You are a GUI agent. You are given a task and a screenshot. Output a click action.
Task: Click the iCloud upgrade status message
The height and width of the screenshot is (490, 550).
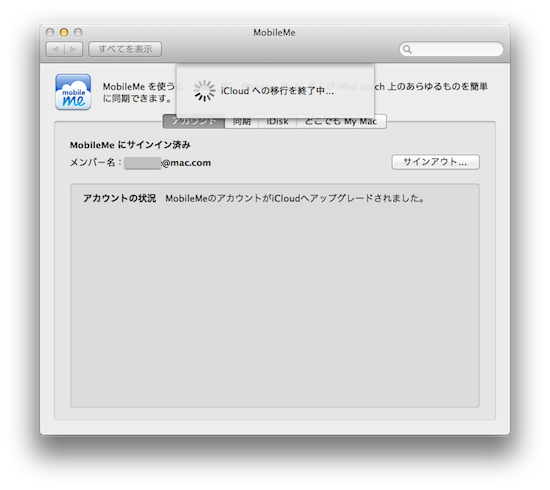click(295, 199)
